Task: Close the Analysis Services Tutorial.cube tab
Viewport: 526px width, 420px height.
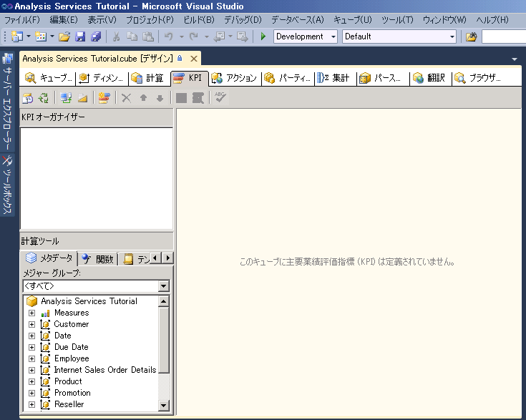Action: (x=193, y=59)
